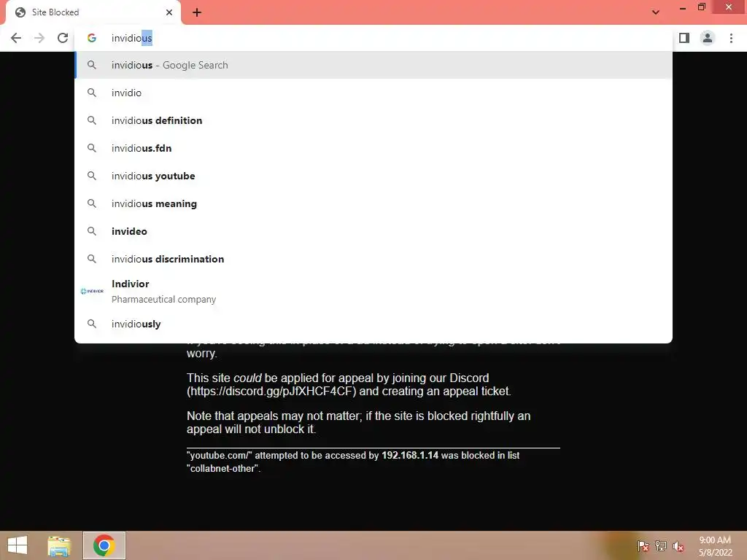Choose the 'invidio' suggestion

(x=373, y=93)
